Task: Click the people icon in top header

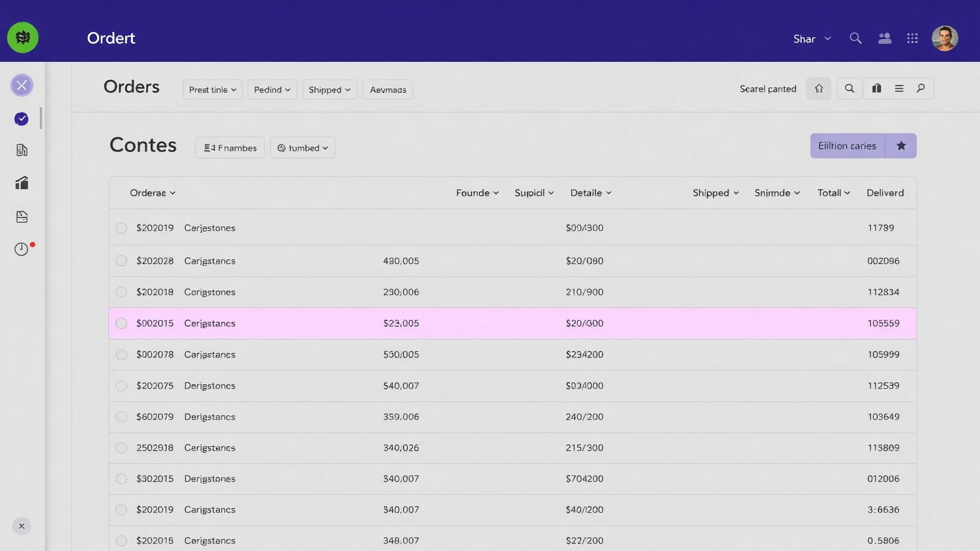Action: click(884, 39)
